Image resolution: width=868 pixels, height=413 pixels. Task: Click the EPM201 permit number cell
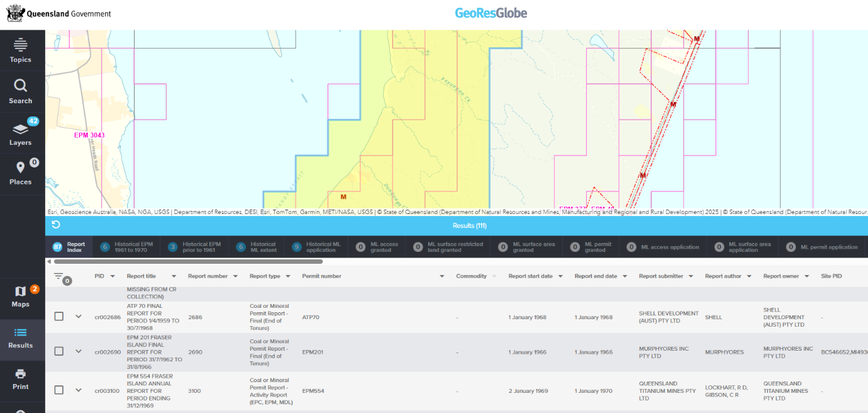pyautogui.click(x=313, y=352)
